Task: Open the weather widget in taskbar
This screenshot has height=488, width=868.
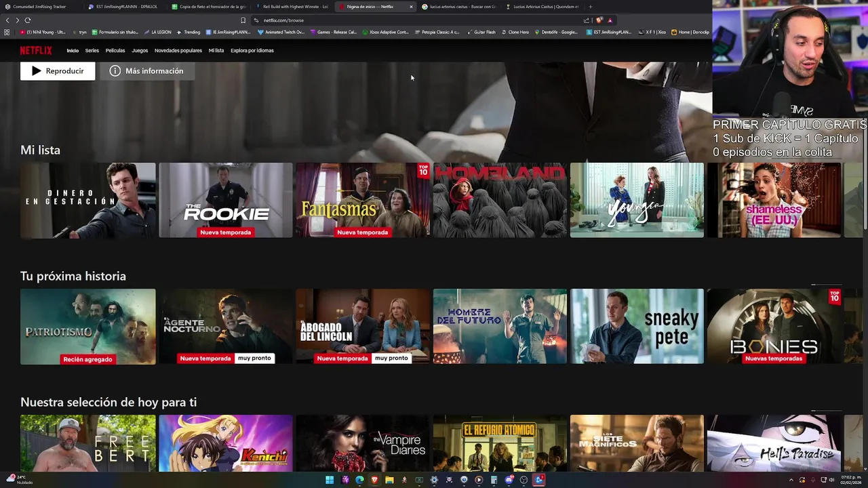Action: [x=19, y=480]
